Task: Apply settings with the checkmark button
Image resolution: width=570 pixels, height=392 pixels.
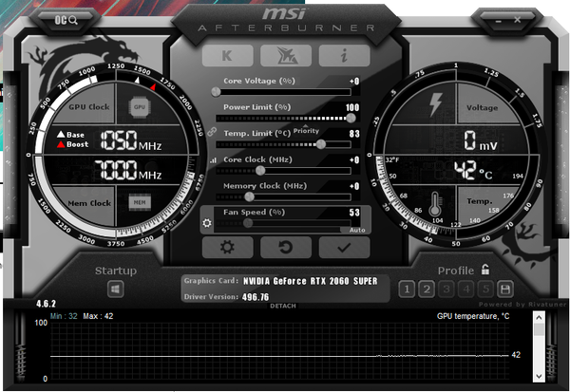Action: point(344,248)
